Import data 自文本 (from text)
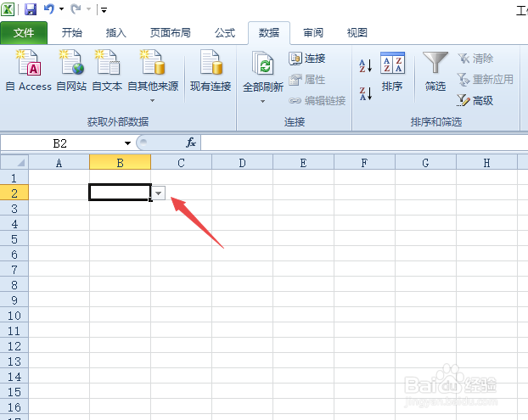528x420 pixels. [x=107, y=70]
